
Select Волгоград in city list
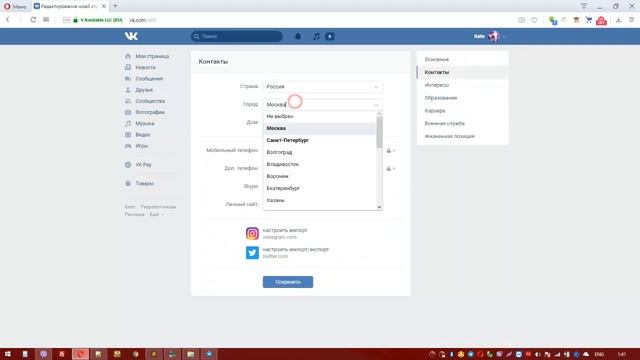click(x=320, y=152)
